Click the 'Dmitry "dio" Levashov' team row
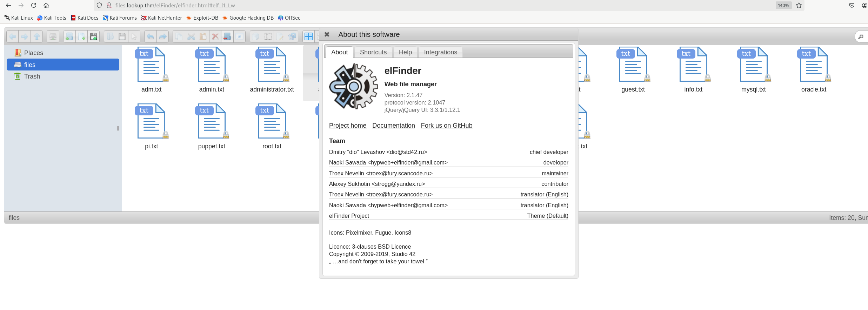The height and width of the screenshot is (310, 868). pos(449,152)
